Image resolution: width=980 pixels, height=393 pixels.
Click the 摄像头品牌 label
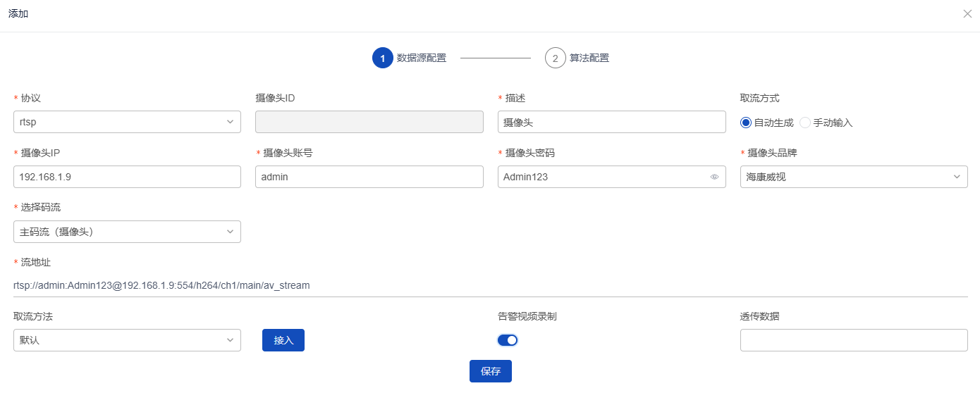click(772, 153)
